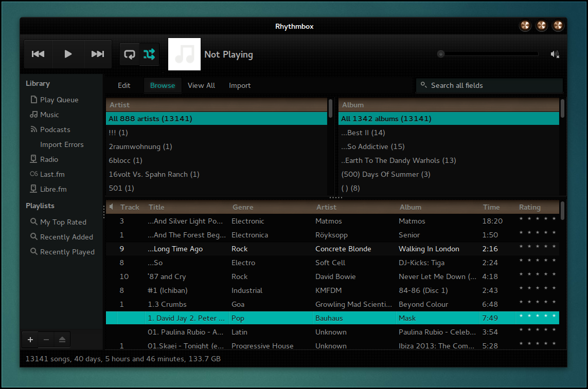588x389 pixels.
Task: Select artist 6blocc (1)
Action: tap(217, 160)
